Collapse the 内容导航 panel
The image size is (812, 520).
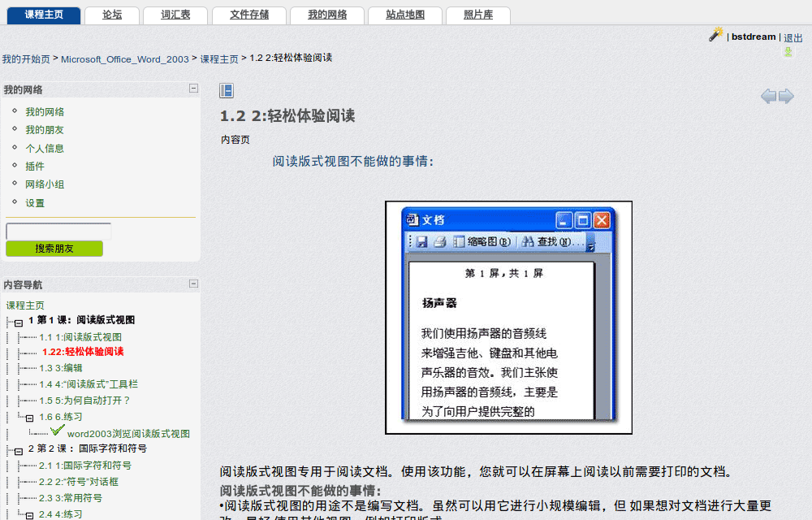click(193, 284)
